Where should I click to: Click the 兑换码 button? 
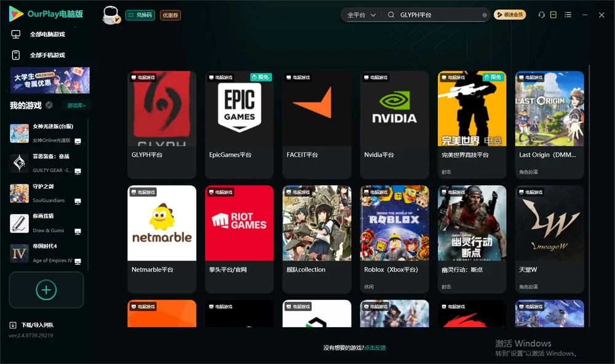point(140,15)
